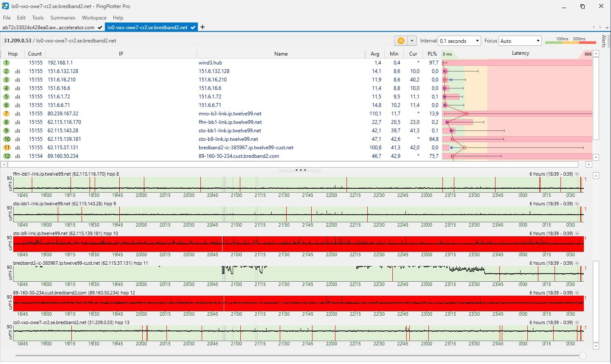Screen dimensions: 611x364
Task: Open the Focus dropdown set to Auto
Action: (520, 41)
